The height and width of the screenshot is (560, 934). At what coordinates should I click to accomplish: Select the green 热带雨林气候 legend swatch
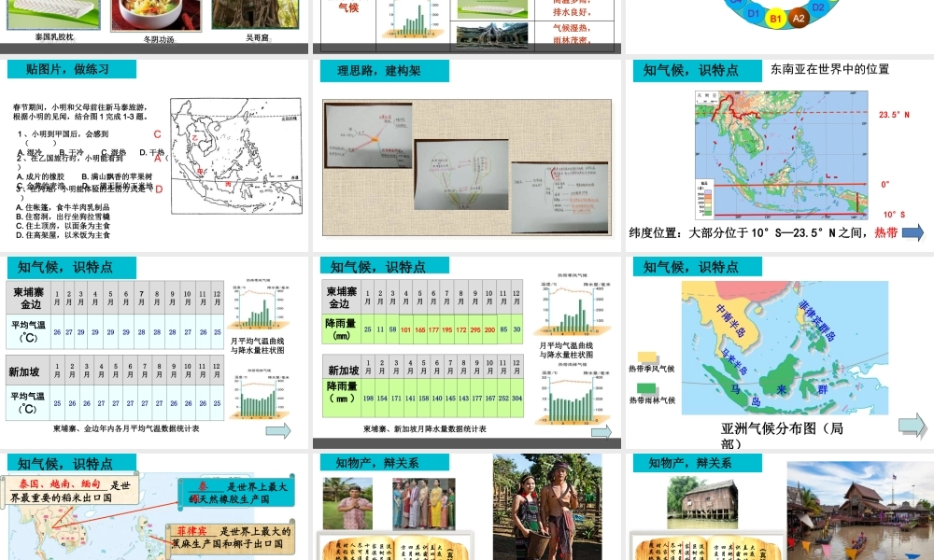click(x=647, y=388)
